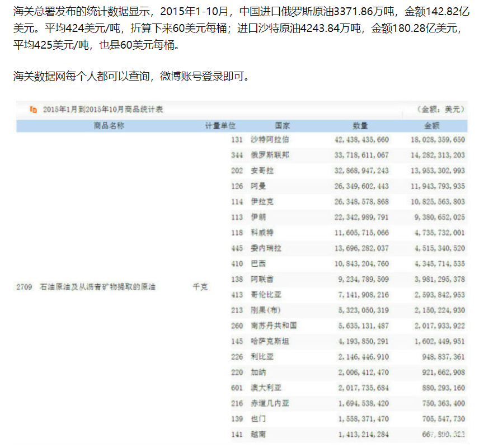Click quantity value 22,342,989,791
Screen dimensions: 484x448
point(362,217)
